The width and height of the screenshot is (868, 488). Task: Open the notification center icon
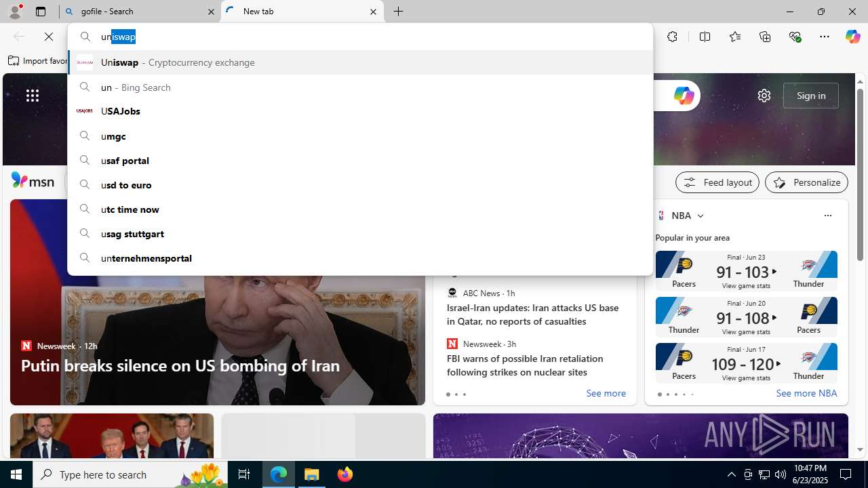click(846, 474)
